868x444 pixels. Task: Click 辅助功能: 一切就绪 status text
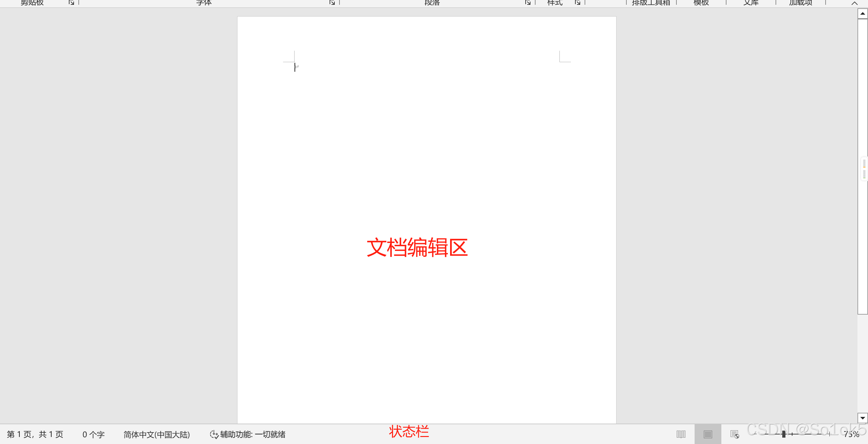(x=252, y=434)
